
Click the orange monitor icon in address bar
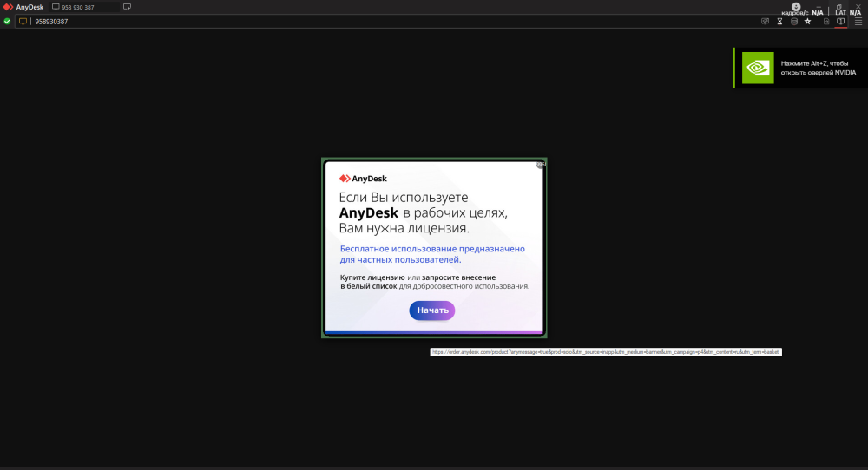23,22
